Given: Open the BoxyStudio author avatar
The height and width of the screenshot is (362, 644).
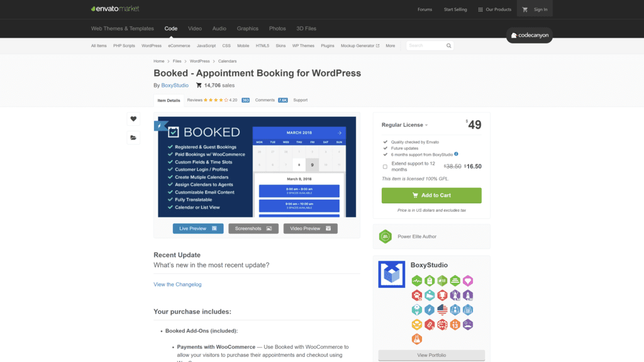Looking at the screenshot, I should pyautogui.click(x=391, y=274).
